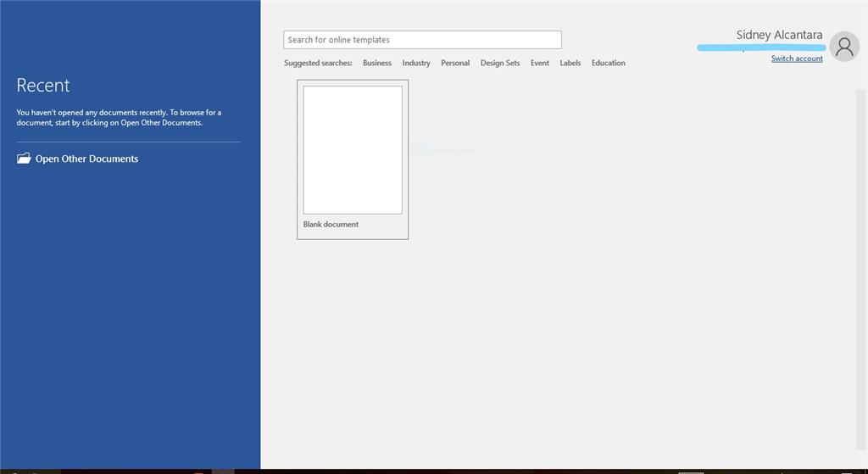Image resolution: width=868 pixels, height=474 pixels.
Task: Select the Industry suggested search
Action: coord(415,63)
